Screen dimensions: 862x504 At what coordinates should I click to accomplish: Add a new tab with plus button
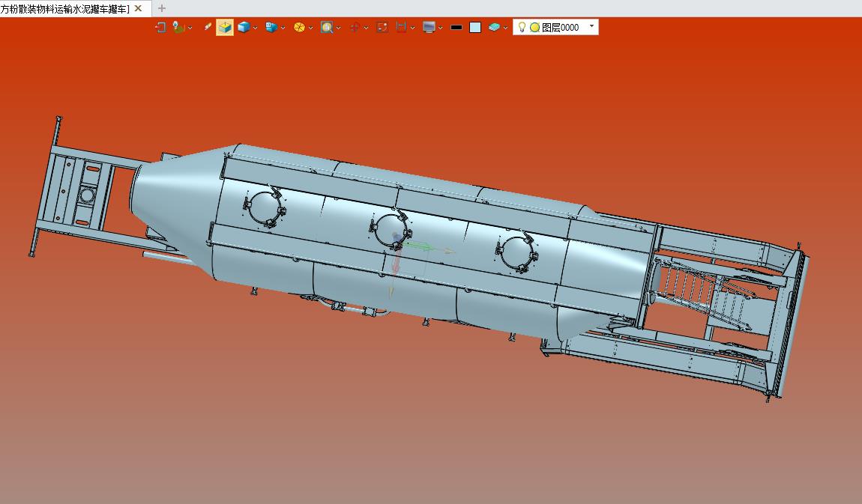(x=162, y=8)
